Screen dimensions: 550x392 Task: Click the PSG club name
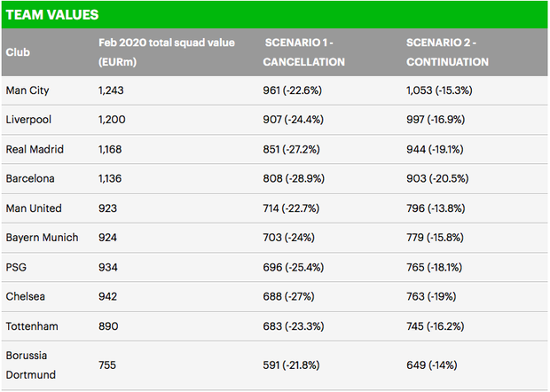coord(17,266)
